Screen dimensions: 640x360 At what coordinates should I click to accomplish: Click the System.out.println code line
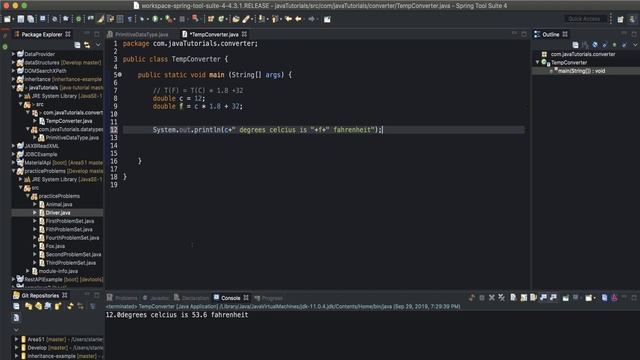268,130
